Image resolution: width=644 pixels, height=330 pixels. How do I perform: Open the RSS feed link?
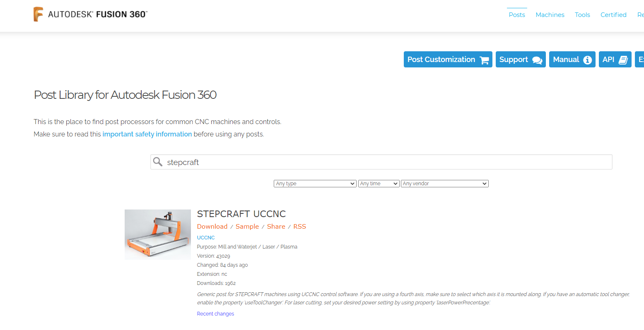300,227
